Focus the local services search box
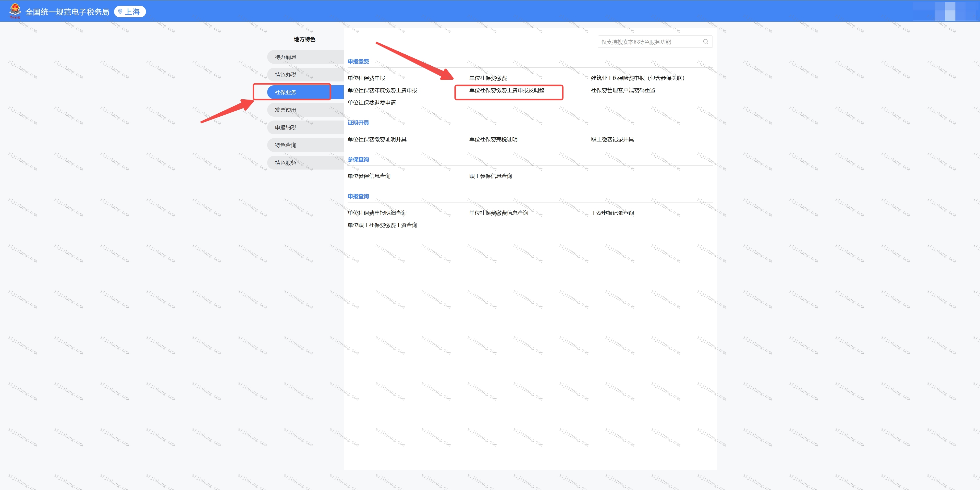This screenshot has height=490, width=980. point(655,42)
